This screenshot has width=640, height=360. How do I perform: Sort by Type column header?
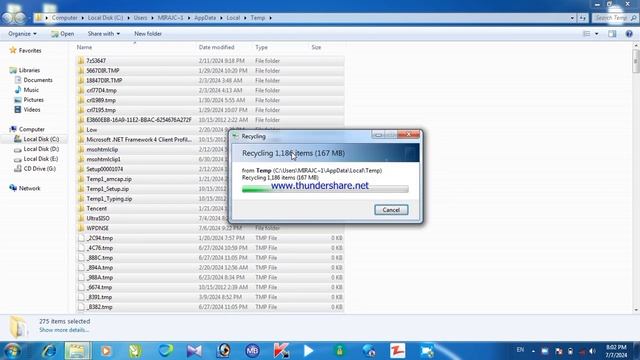coord(262,47)
